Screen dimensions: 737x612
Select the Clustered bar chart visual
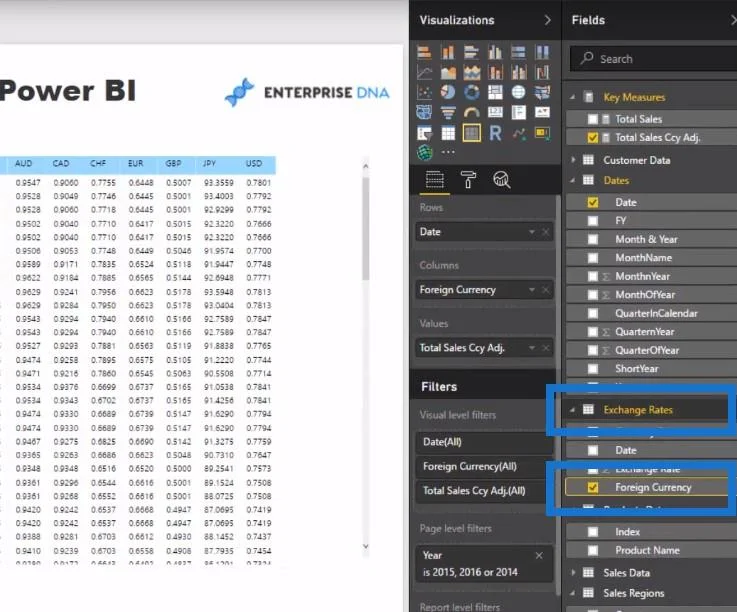[471, 52]
